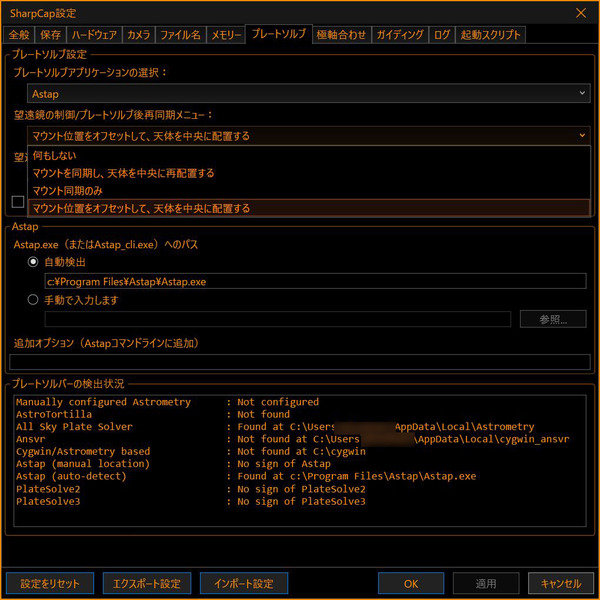
Task: Open the メモリー tab
Action: pos(226,35)
